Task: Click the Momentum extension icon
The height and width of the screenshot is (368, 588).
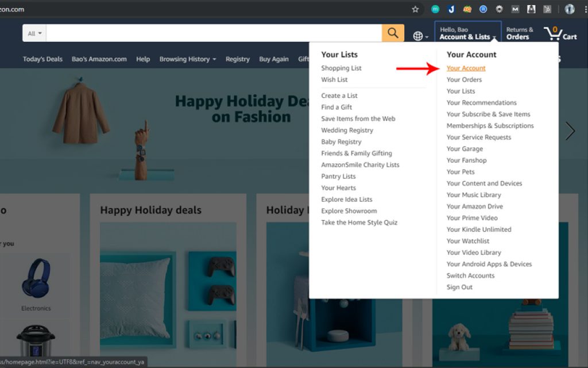Action: click(x=435, y=9)
